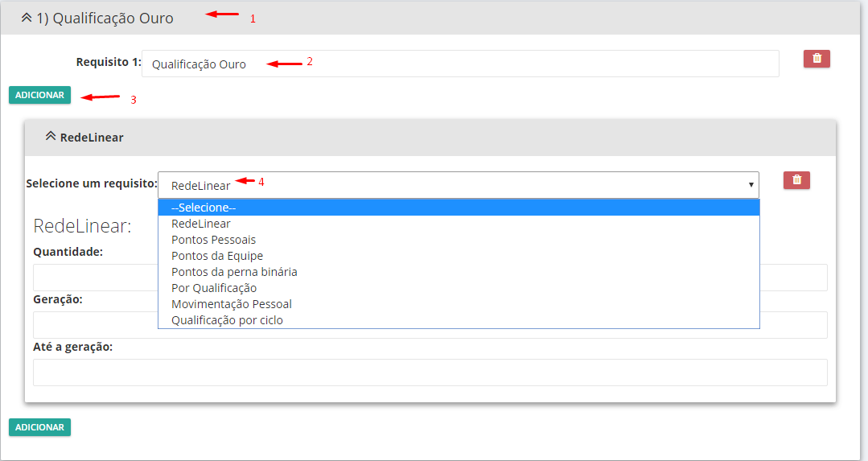Choose the --Selecione-- option
The width and height of the screenshot is (868, 461).
(x=459, y=208)
